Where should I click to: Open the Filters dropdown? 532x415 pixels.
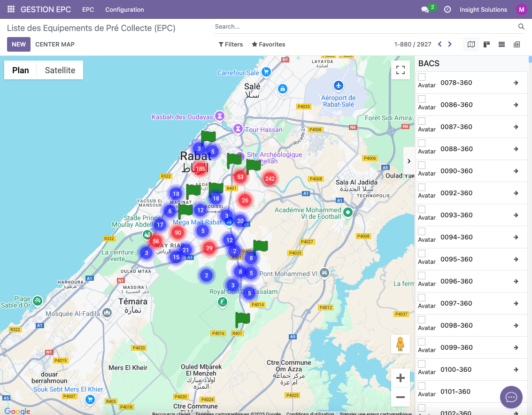(231, 45)
